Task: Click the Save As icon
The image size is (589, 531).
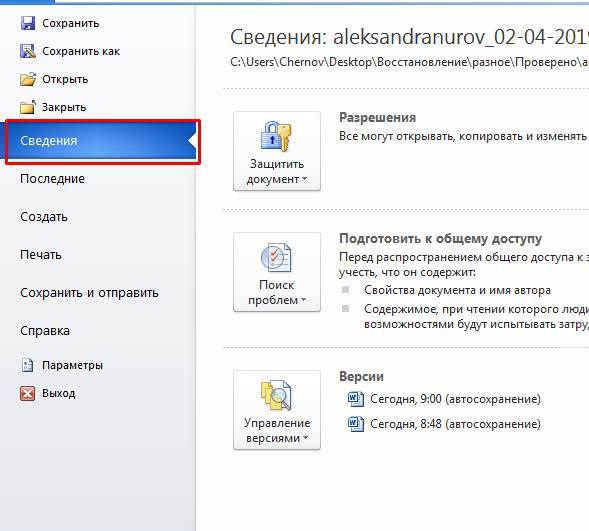Action: 27,51
